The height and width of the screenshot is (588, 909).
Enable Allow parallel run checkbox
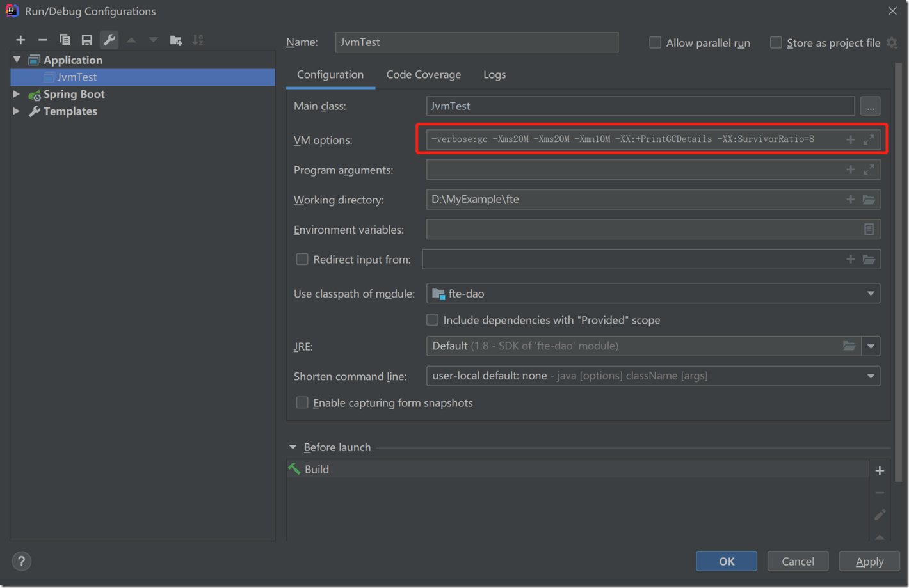coord(655,43)
